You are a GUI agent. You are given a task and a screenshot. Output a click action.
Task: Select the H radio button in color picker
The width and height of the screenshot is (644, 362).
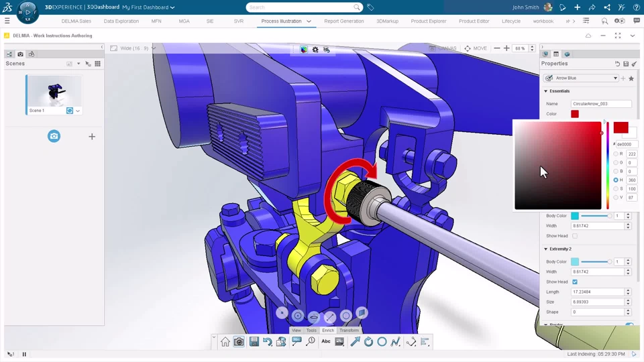tap(616, 180)
